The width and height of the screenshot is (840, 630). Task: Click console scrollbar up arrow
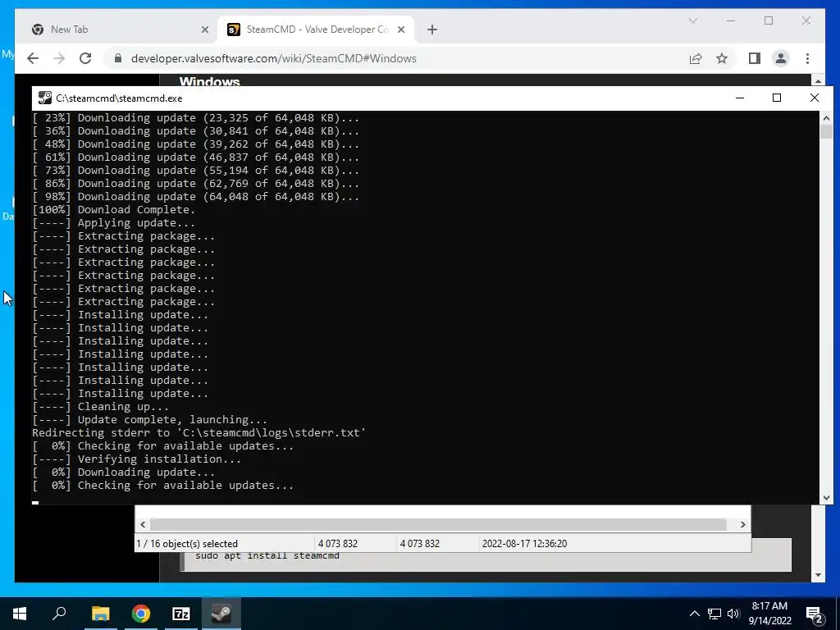(826, 118)
